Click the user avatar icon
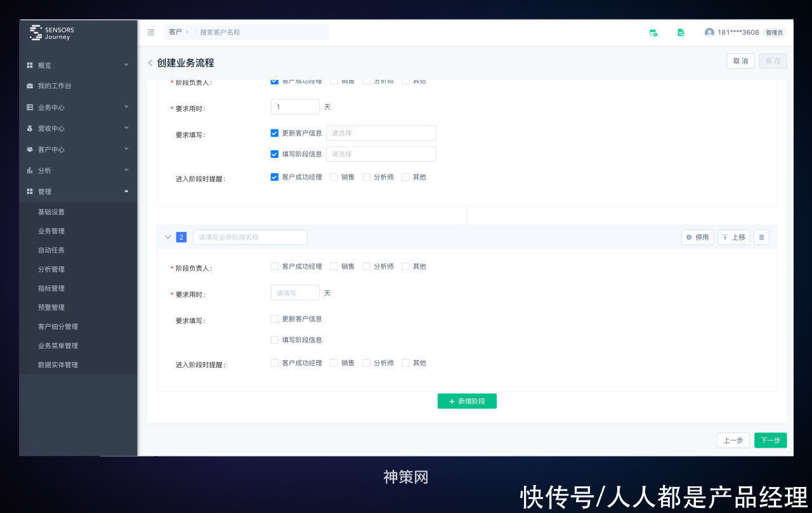The image size is (812, 513). [709, 32]
